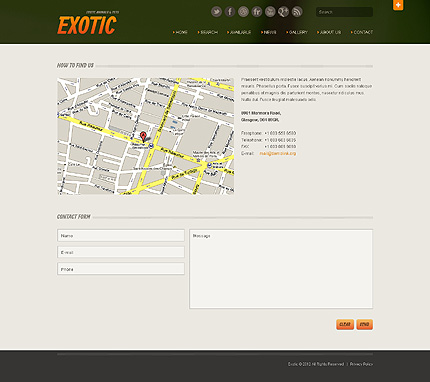Open the Google Plus icon

point(283,12)
